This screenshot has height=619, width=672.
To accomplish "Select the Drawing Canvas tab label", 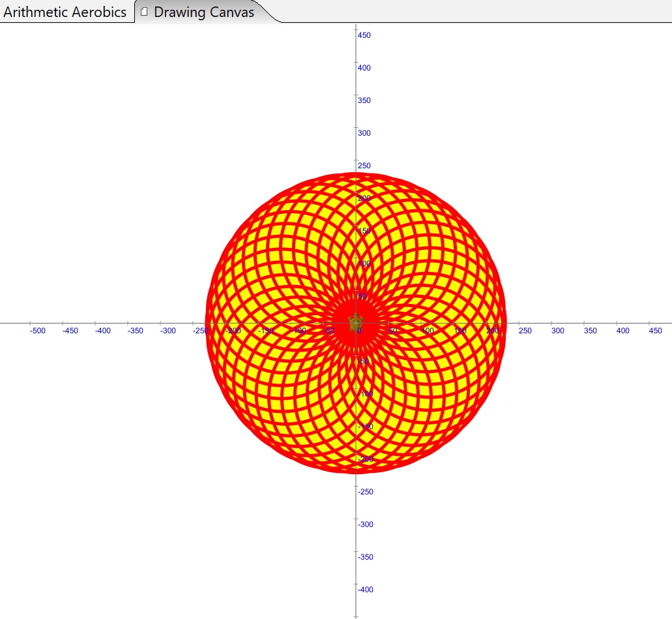I will coord(203,12).
